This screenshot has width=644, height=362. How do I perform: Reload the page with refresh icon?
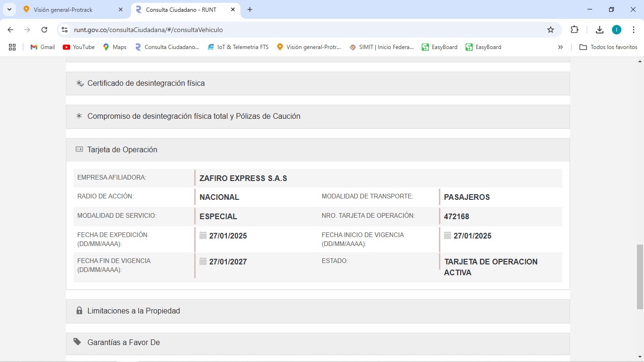click(x=44, y=30)
